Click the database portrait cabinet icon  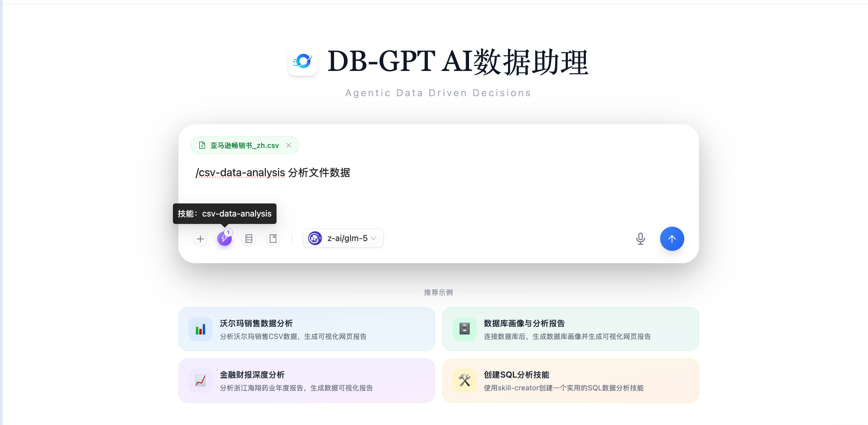pos(464,329)
